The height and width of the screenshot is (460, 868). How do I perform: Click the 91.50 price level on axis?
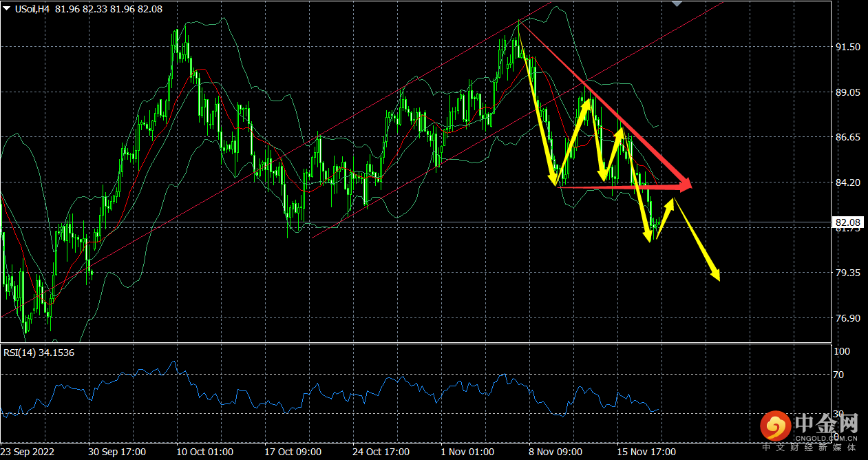[x=847, y=47]
